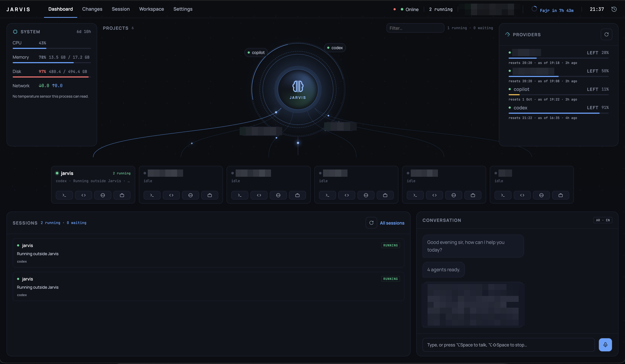This screenshot has width=625, height=364.
Task: Click the Providers gauge icon
Action: pyautogui.click(x=507, y=34)
